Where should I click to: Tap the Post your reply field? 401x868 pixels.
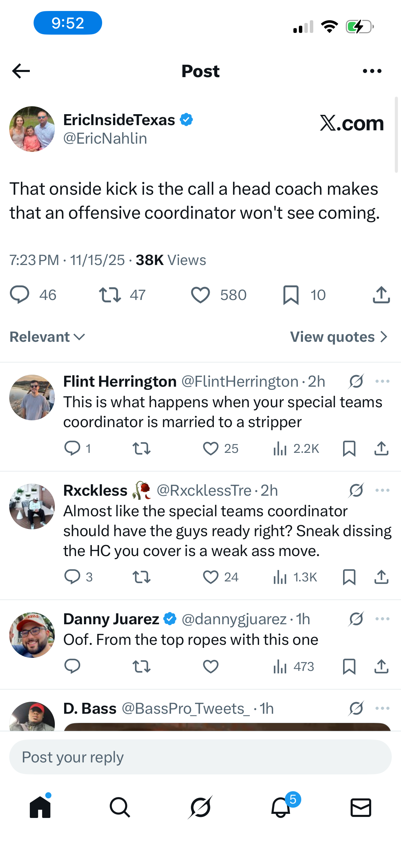[200, 757]
